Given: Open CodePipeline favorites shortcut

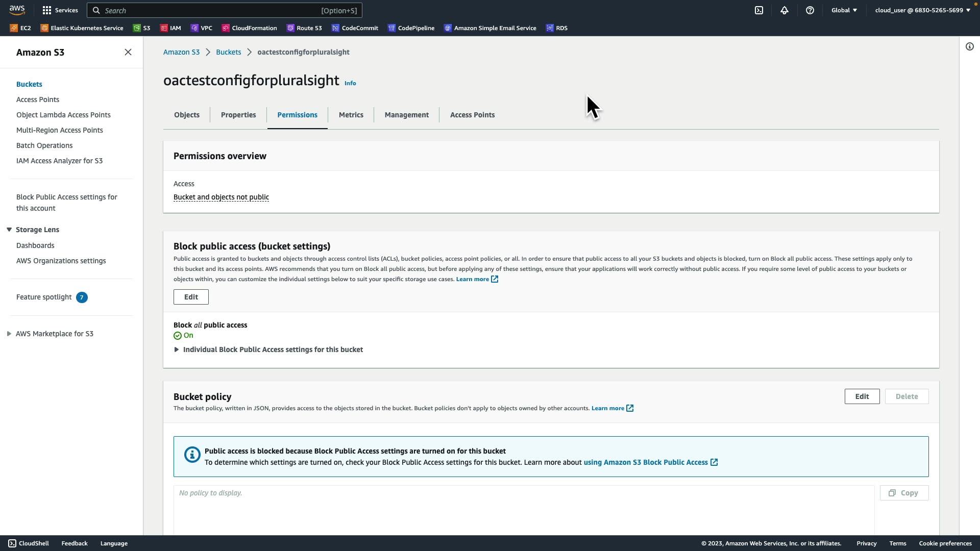Looking at the screenshot, I should pyautogui.click(x=411, y=28).
